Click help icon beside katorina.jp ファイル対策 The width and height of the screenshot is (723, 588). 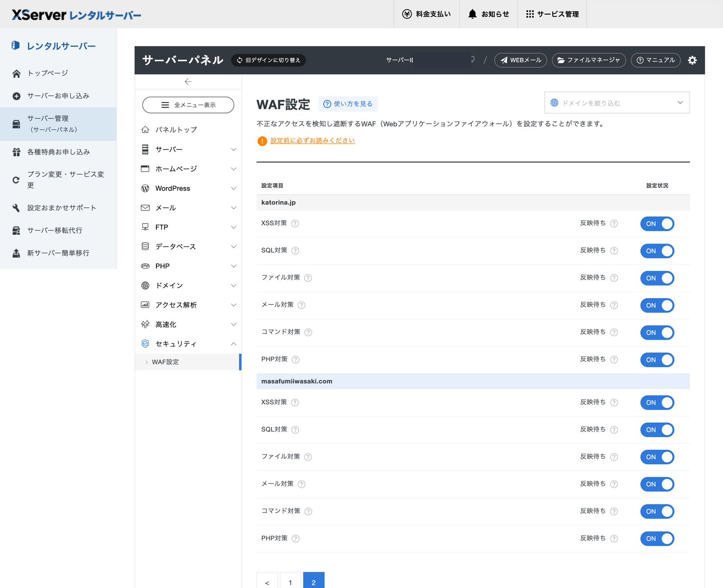308,278
